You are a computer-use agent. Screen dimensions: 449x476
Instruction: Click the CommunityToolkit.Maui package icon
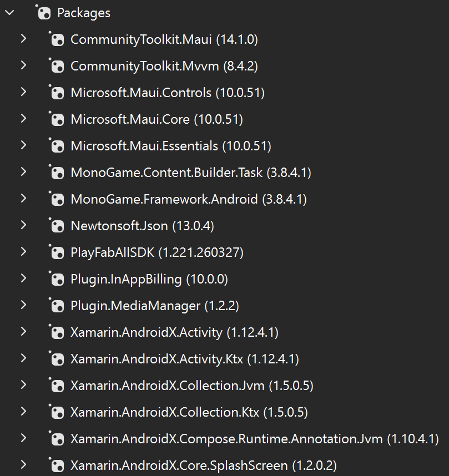(x=57, y=39)
